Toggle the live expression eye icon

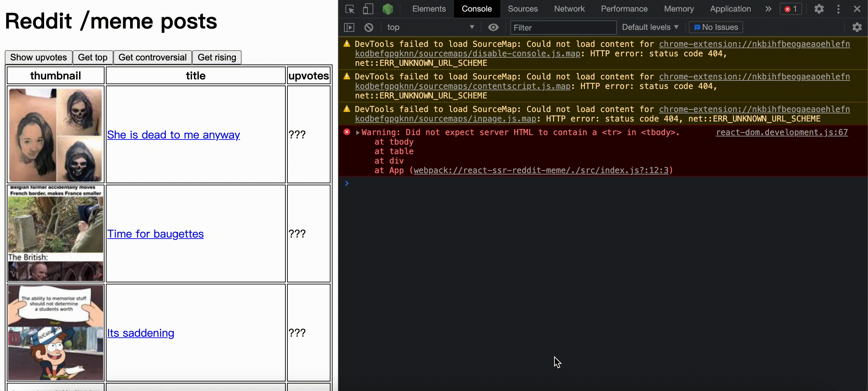point(493,27)
